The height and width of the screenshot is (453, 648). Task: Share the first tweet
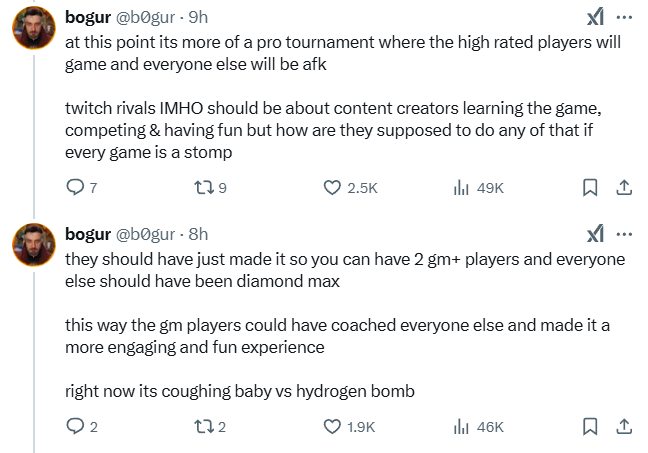point(622,187)
